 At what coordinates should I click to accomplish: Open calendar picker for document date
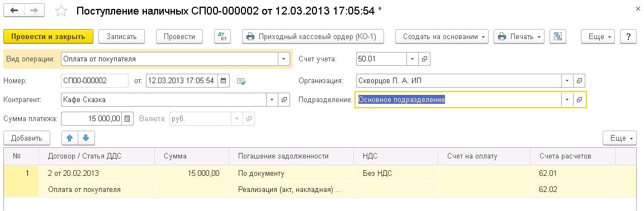tap(223, 81)
